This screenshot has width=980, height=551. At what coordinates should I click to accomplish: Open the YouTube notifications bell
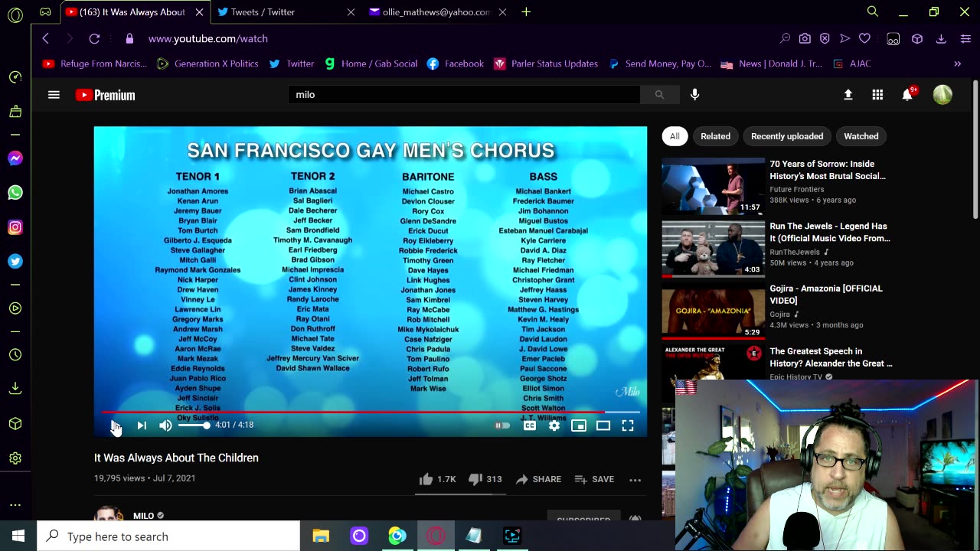907,94
